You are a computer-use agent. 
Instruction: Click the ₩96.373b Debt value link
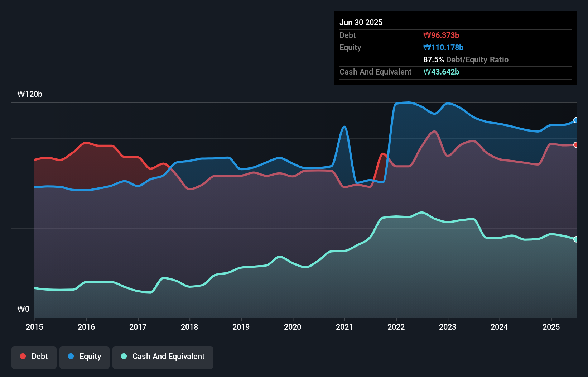pos(442,35)
